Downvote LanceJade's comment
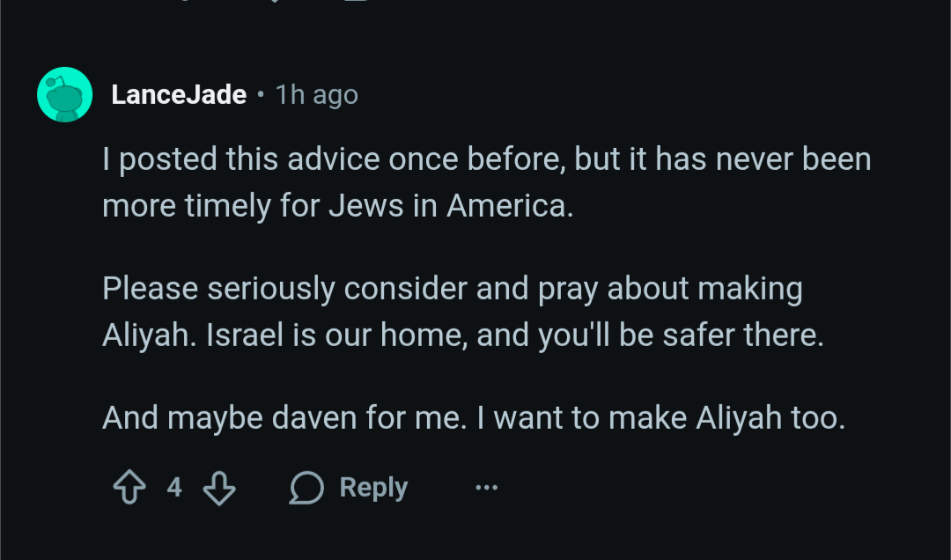This screenshot has height=560, width=951. (219, 488)
